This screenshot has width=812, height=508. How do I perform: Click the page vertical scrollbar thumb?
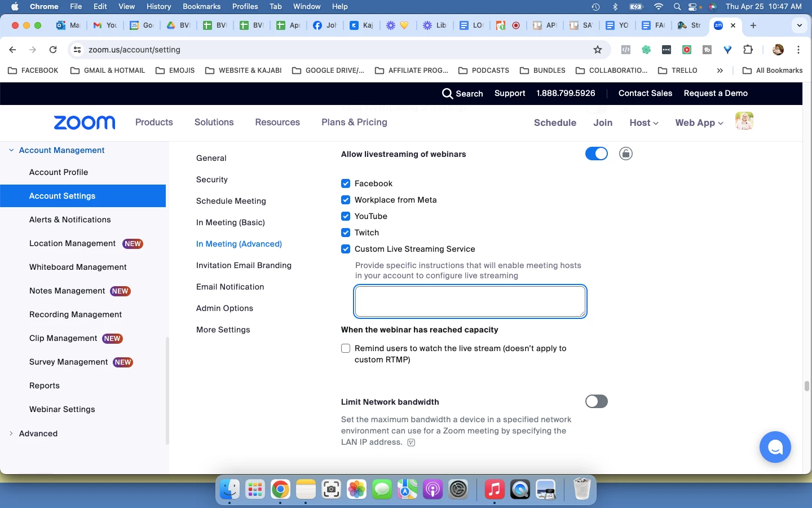click(807, 386)
